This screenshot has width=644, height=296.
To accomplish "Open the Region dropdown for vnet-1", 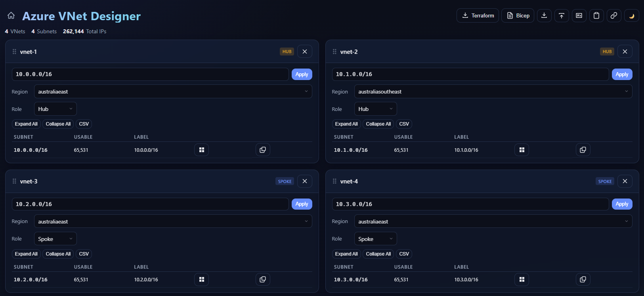I will tap(173, 92).
